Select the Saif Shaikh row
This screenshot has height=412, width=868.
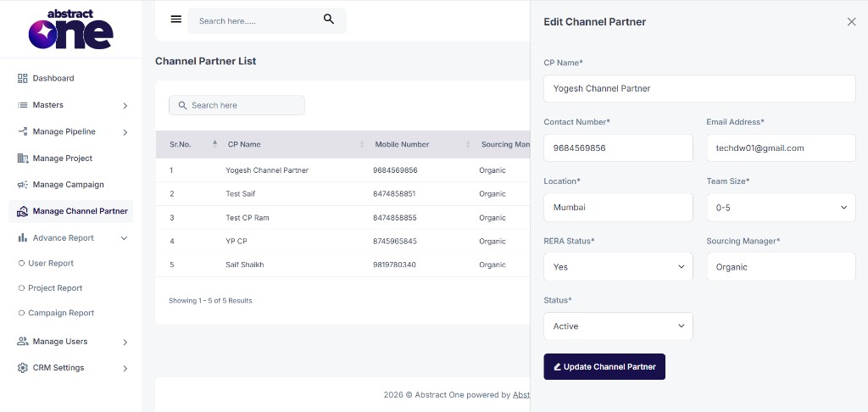342,264
